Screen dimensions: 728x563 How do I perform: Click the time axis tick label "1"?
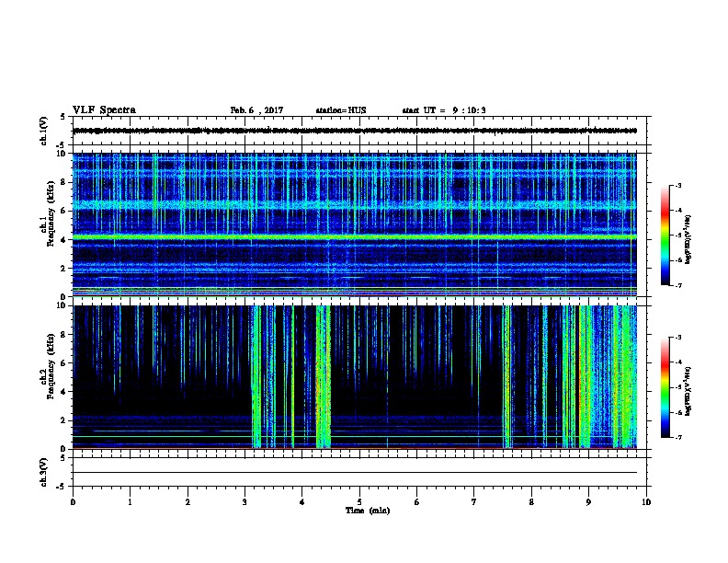coord(130,501)
